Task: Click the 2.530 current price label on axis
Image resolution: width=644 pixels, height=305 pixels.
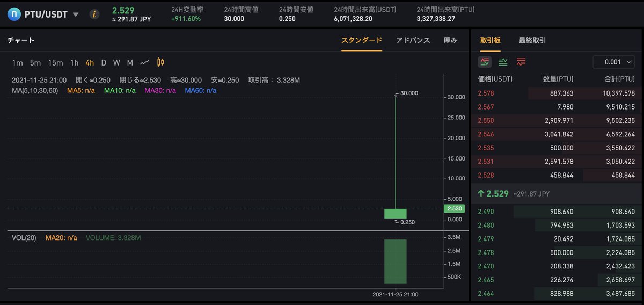Action: coord(455,208)
